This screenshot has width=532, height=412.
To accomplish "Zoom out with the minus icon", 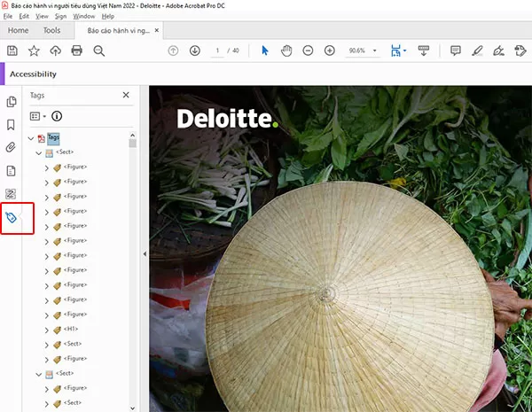I will (308, 51).
